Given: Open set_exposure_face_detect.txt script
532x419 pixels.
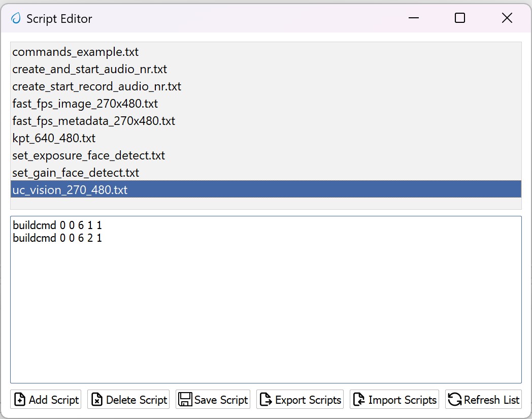Looking at the screenshot, I should [x=88, y=155].
